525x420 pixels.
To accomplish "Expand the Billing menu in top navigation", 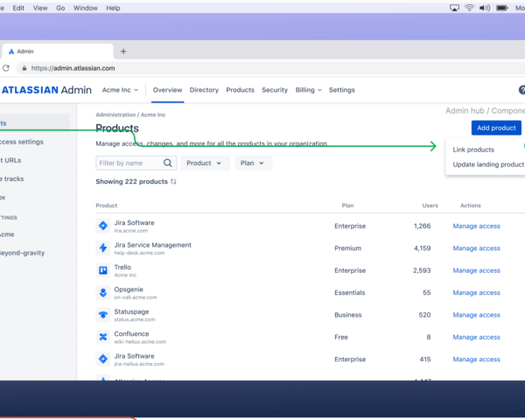I will point(308,90).
